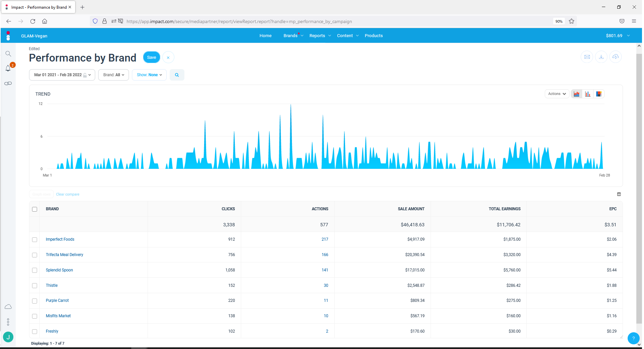
Task: Open the Show: None dropdown
Action: point(149,75)
